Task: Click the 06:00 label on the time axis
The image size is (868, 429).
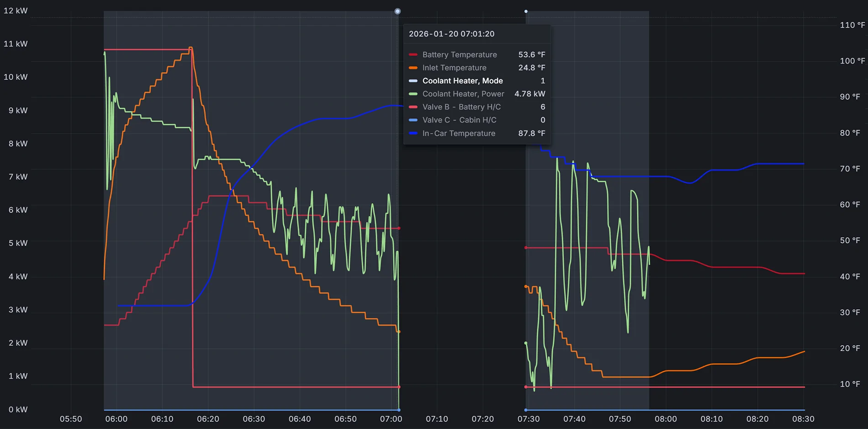Action: tap(116, 419)
